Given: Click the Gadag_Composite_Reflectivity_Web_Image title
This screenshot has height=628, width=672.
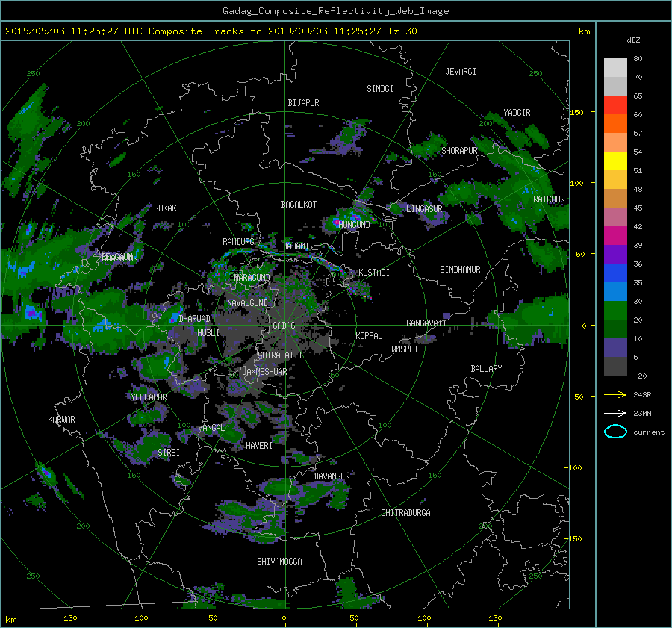Looking at the screenshot, I should point(335,11).
